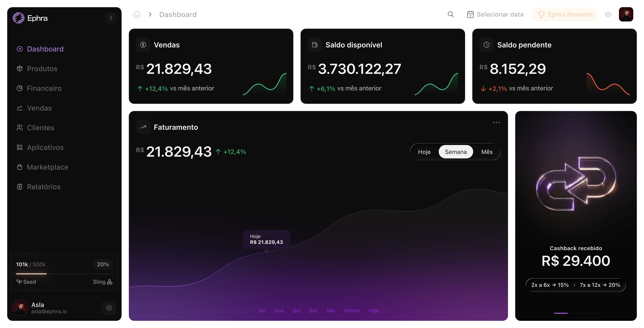Click the Ephra logo icon
Screen dimensions: 644x328
[19, 18]
